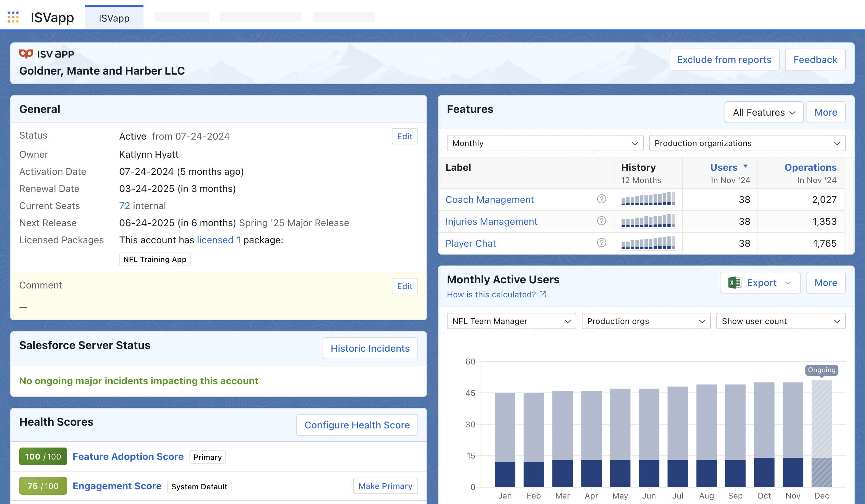
Task: Click the System Default tag
Action: click(199, 487)
